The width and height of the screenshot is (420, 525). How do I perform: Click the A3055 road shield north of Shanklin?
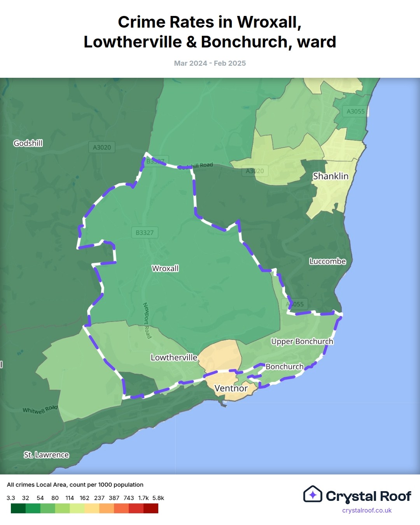tap(355, 111)
